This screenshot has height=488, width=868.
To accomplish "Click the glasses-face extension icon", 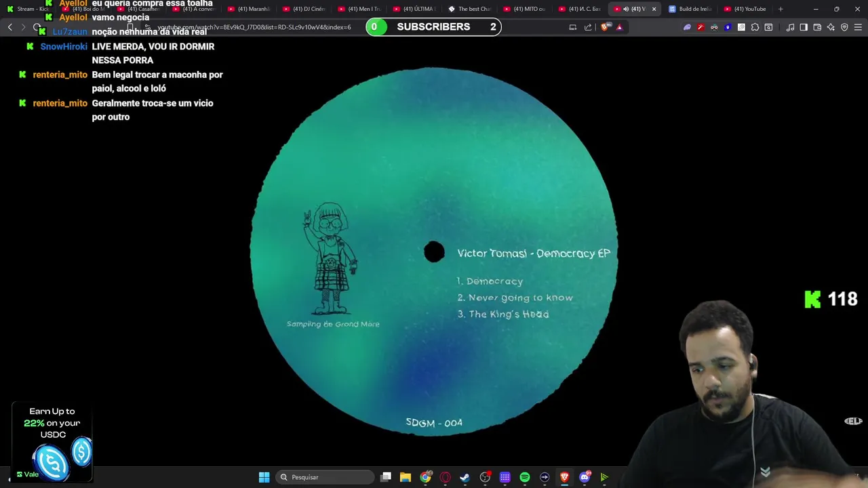I will click(x=714, y=27).
